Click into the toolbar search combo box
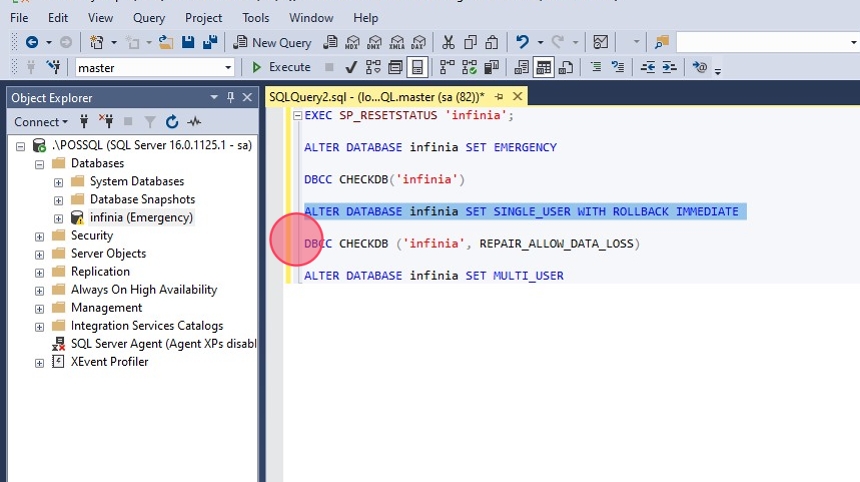The height and width of the screenshot is (482, 860). (762, 42)
